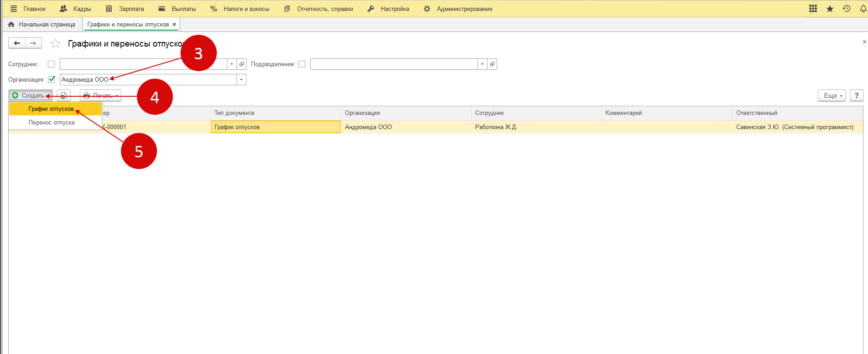Click the Создать button
This screenshot has height=354, width=868.
point(31,95)
